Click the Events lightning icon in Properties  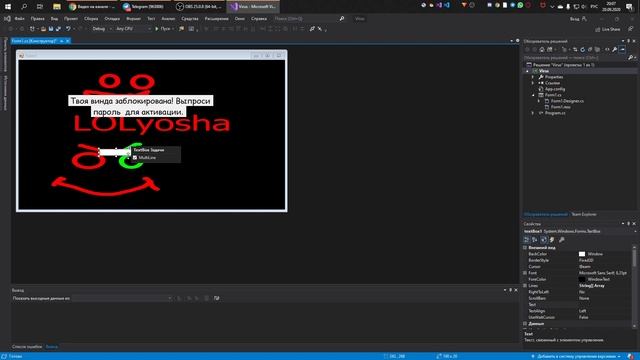pyautogui.click(x=552, y=240)
